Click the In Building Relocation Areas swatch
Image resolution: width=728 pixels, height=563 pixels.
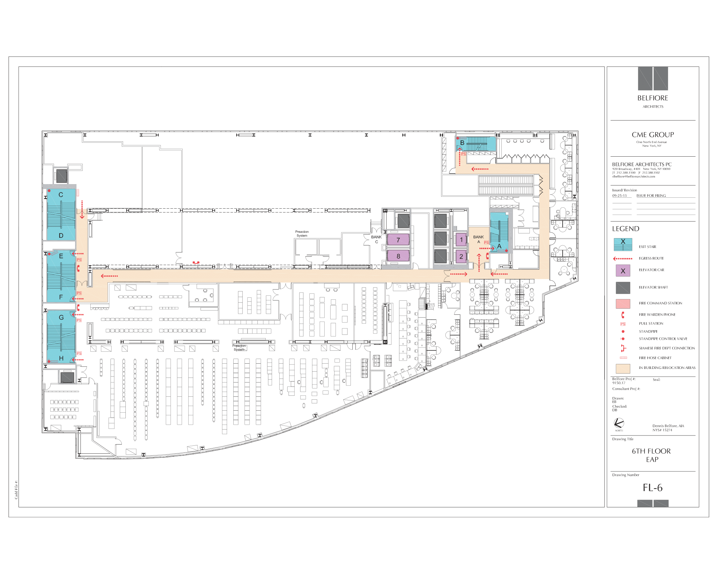[x=623, y=368]
